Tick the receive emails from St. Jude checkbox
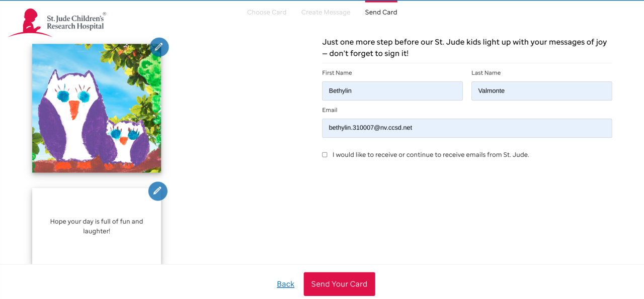The height and width of the screenshot is (299, 644). click(325, 155)
